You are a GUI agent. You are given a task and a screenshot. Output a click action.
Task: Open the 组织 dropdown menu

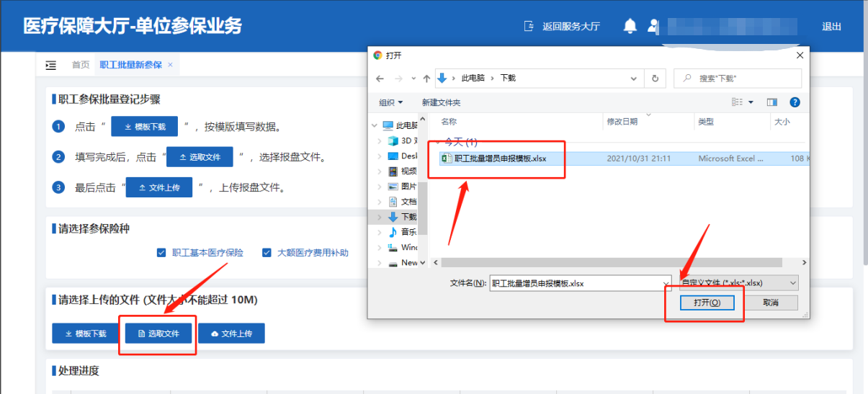tap(391, 103)
